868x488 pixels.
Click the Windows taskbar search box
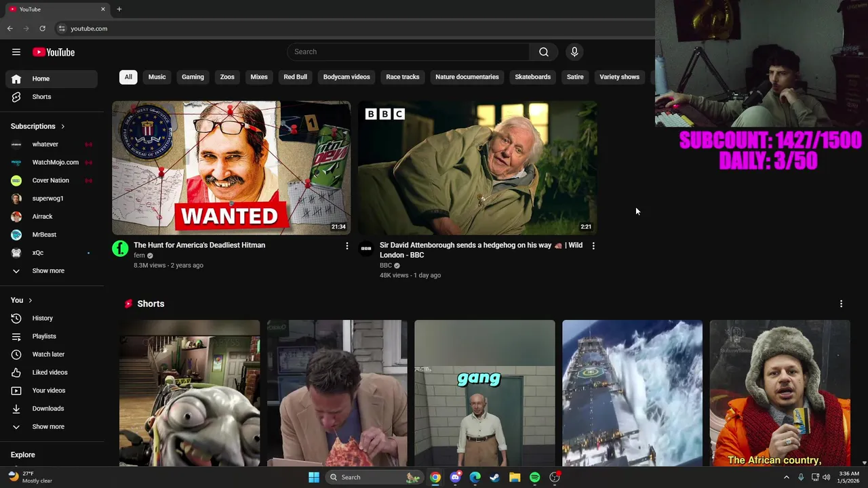pyautogui.click(x=374, y=477)
